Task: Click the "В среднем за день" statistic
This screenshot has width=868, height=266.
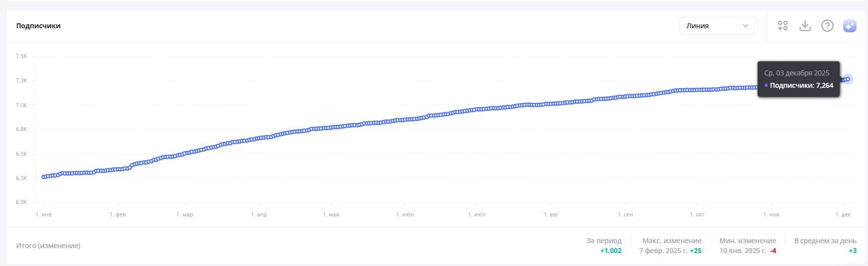Action: pyautogui.click(x=825, y=241)
